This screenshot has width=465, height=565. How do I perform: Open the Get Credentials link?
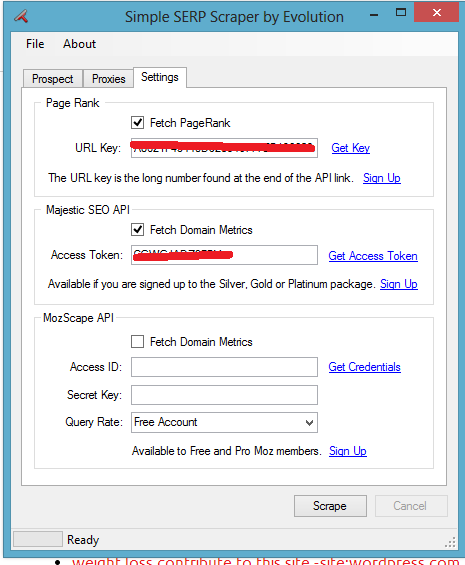tap(364, 367)
